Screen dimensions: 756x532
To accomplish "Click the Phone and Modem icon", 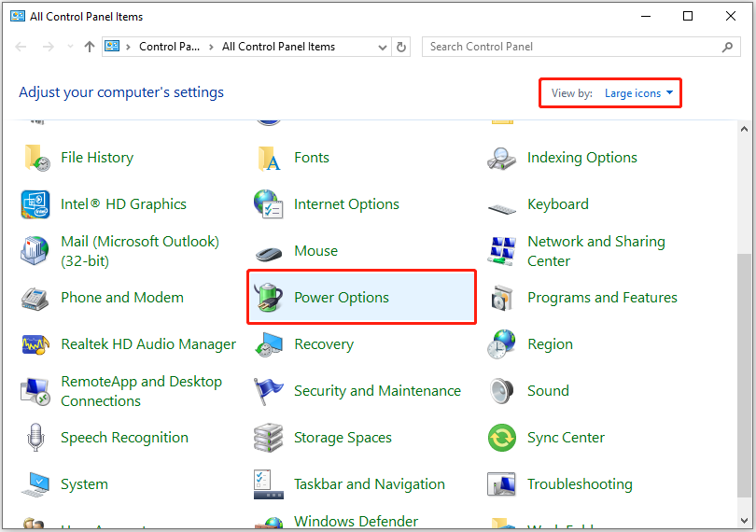I will click(x=35, y=298).
